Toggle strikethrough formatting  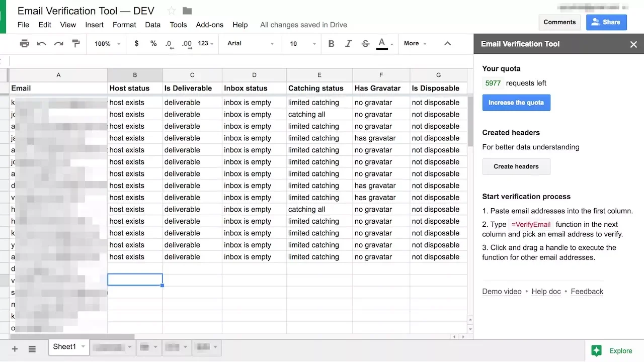pos(365,44)
